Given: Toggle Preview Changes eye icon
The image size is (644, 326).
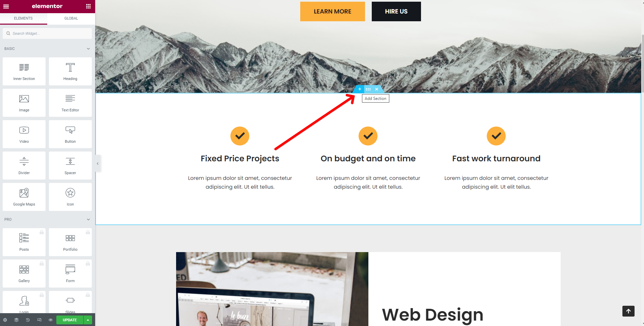Looking at the screenshot, I should (x=51, y=320).
